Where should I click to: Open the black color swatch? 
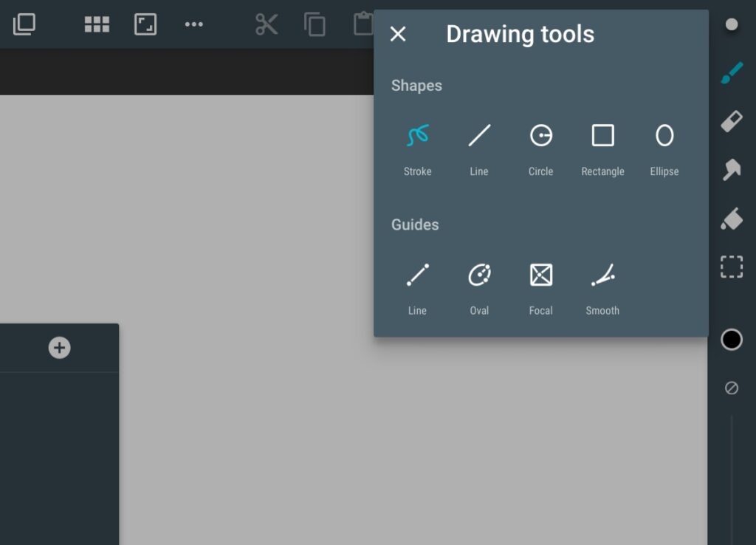tap(732, 340)
